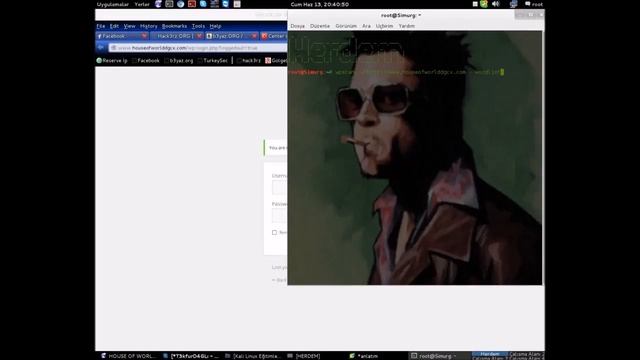Open the terminal Düzenle menu
Viewport: 640px width, 360px height.
[320, 26]
